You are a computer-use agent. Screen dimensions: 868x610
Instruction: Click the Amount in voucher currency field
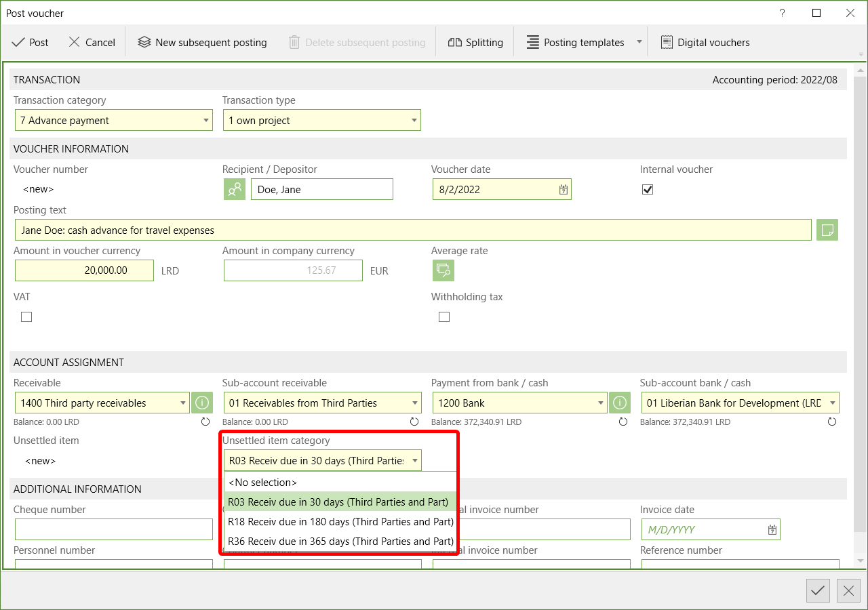coord(84,270)
